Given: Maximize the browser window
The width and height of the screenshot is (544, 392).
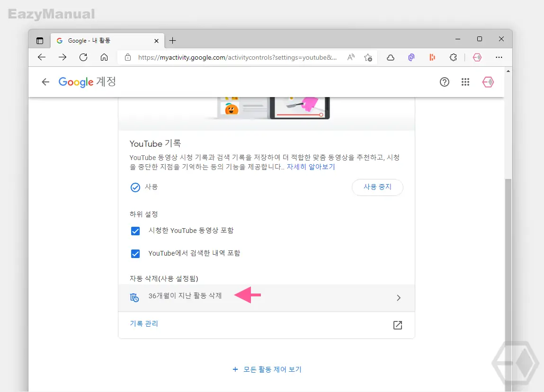Looking at the screenshot, I should tap(480, 39).
